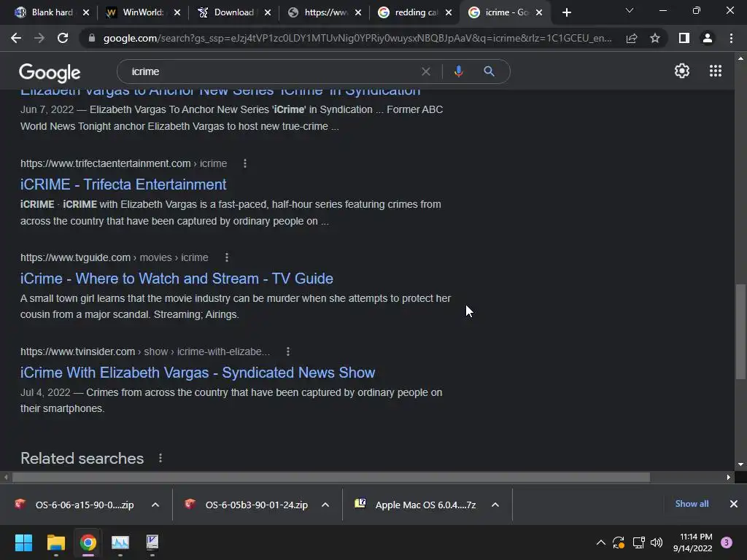Viewport: 747px width, 560px height.
Task: Switch to the Download tab
Action: pos(233,12)
